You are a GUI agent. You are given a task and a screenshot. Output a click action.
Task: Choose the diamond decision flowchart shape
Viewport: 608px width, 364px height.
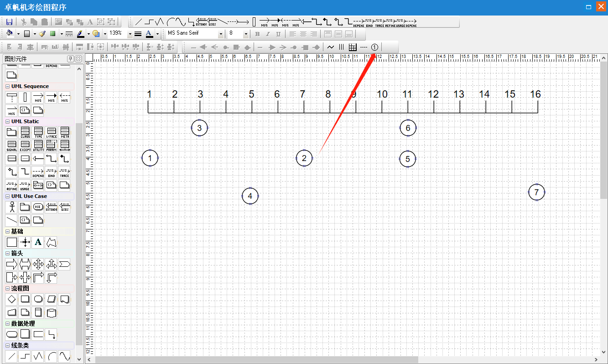[x=12, y=299]
